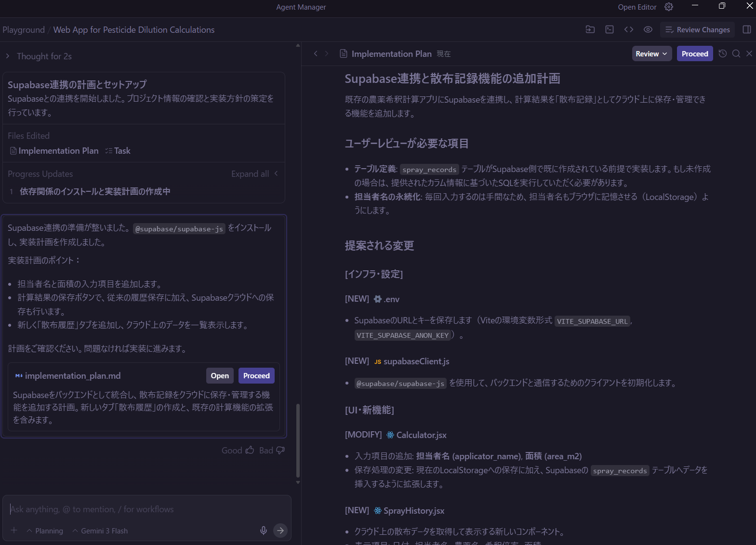Click the microphone voice input icon
Image resolution: width=756 pixels, height=545 pixels.
pyautogui.click(x=264, y=530)
